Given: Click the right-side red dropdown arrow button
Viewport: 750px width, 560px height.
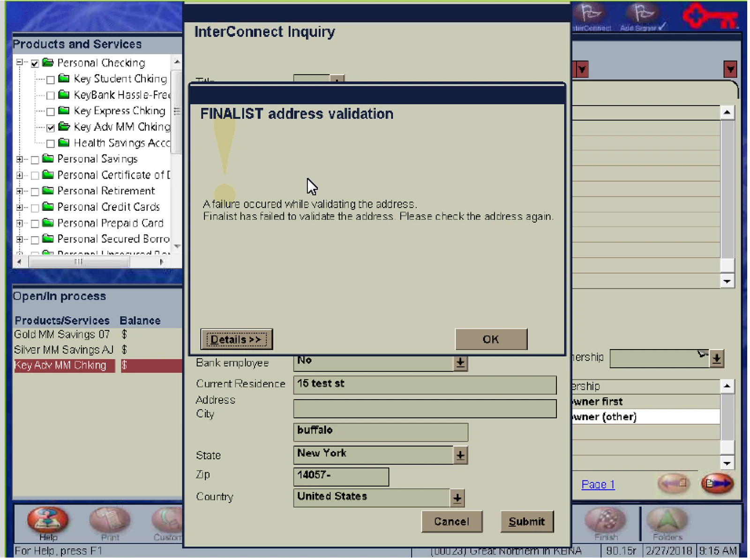Looking at the screenshot, I should click(730, 69).
